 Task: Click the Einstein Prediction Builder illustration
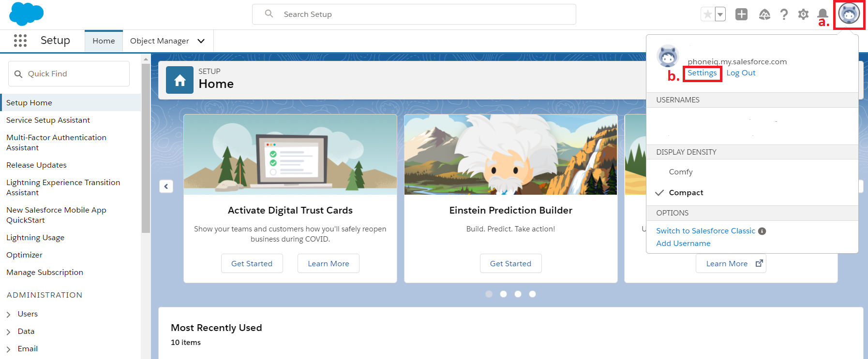point(511,155)
